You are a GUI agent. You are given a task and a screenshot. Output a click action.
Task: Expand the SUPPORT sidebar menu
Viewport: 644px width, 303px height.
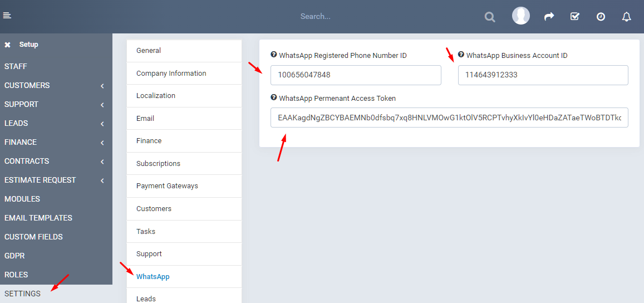point(56,104)
